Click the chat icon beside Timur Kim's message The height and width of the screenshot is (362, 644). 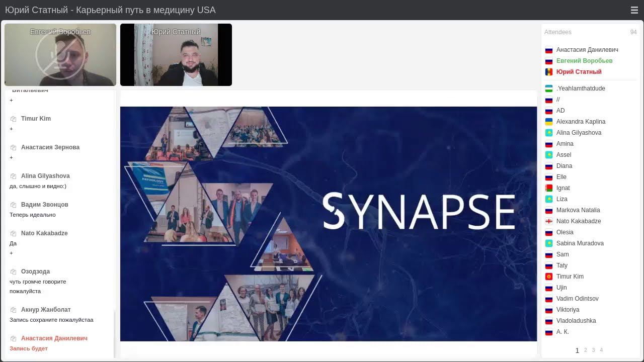[x=14, y=119]
